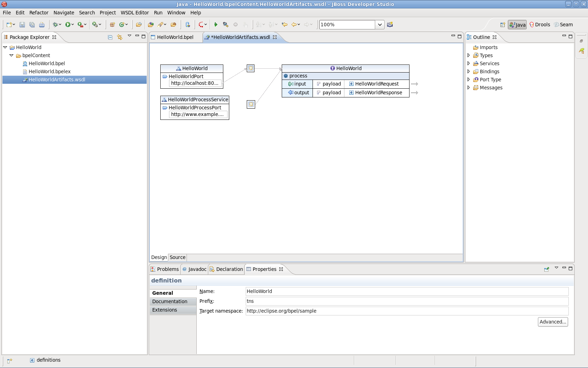
Task: Click the Target namespace input field
Action: (x=406, y=311)
